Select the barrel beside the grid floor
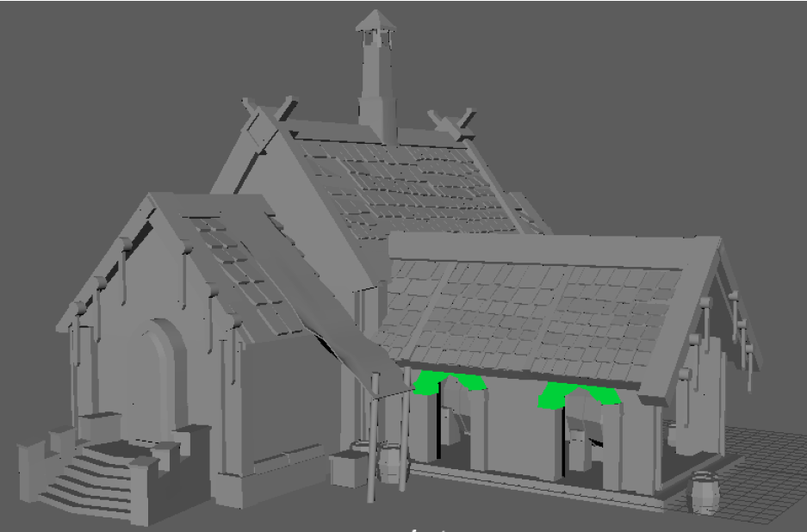Screen dimensions: 807x532 pos(705,492)
